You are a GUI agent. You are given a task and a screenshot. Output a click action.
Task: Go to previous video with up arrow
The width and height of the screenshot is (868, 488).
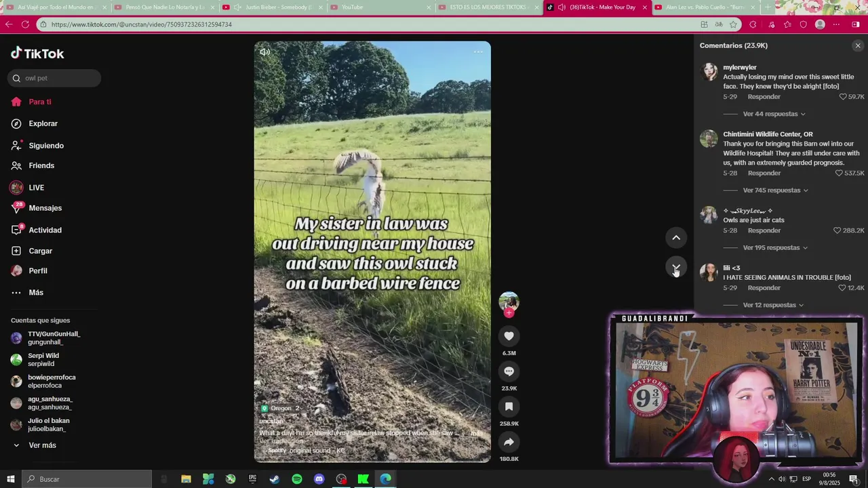[676, 237]
